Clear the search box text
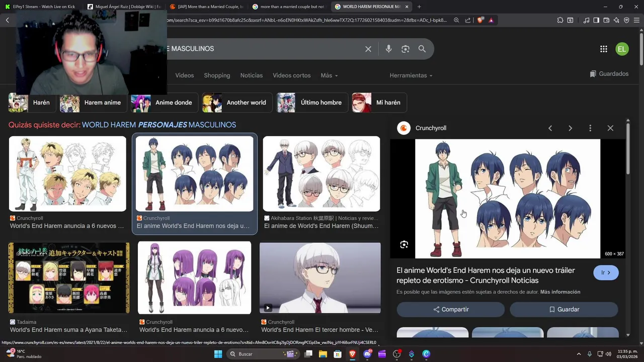This screenshot has height=362, width=644. [368, 49]
